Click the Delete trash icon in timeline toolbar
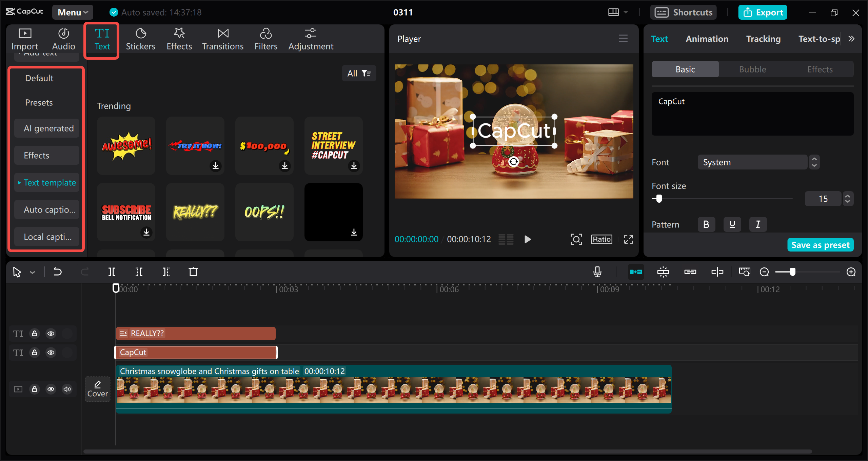 click(193, 272)
